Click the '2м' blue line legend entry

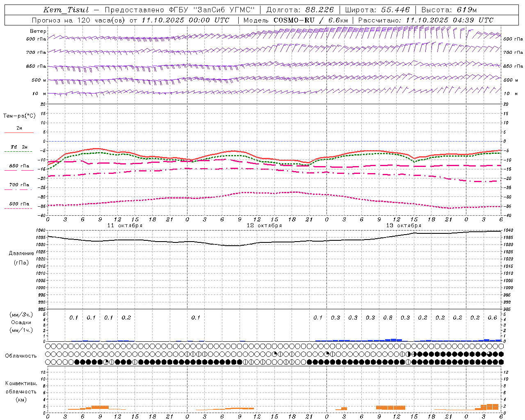19,128
